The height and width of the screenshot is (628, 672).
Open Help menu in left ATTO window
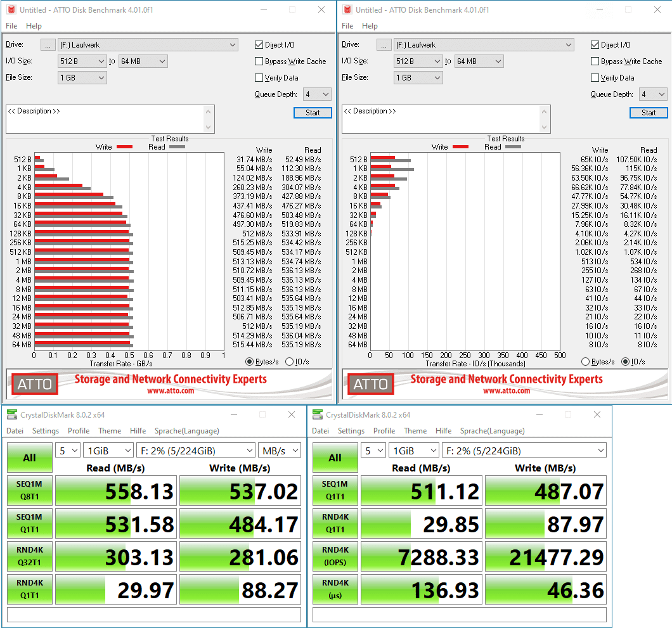click(x=34, y=26)
